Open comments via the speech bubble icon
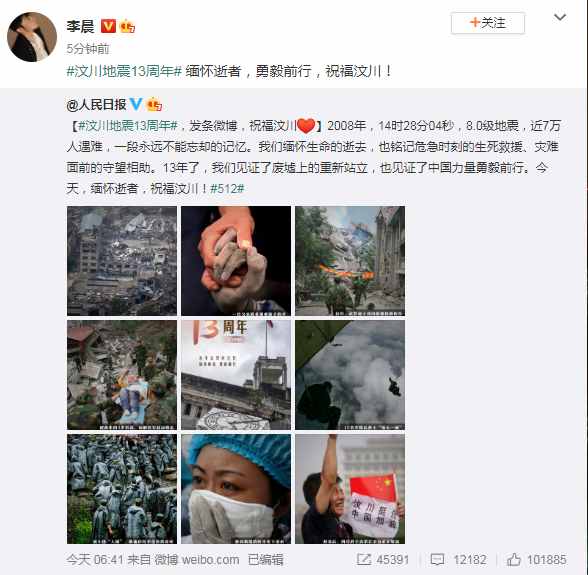 437,559
